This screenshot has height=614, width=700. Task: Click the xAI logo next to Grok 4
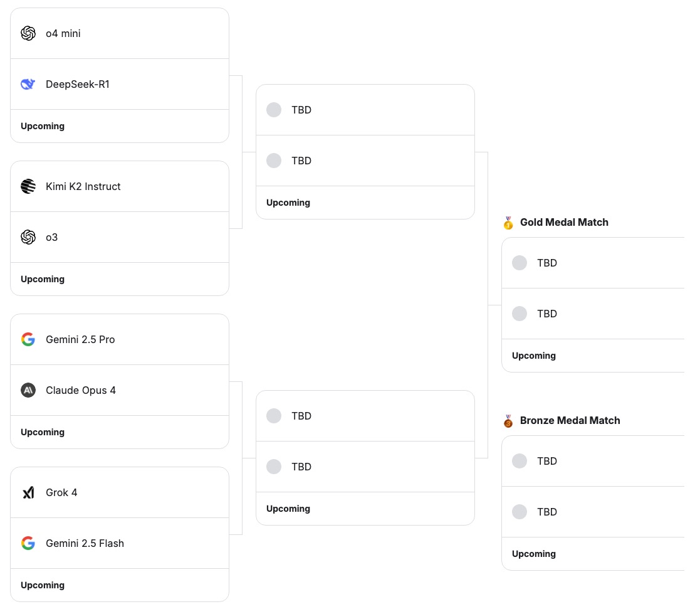(28, 492)
